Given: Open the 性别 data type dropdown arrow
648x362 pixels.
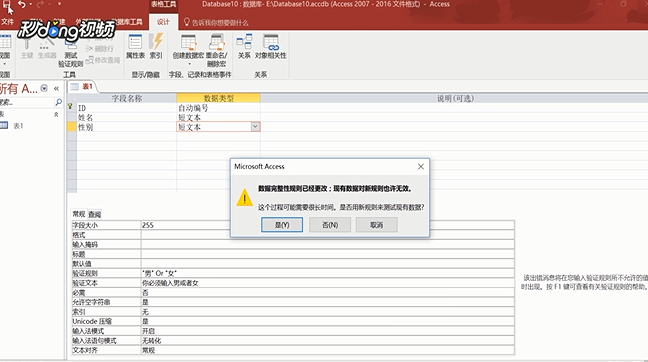Looking at the screenshot, I should click(255, 127).
